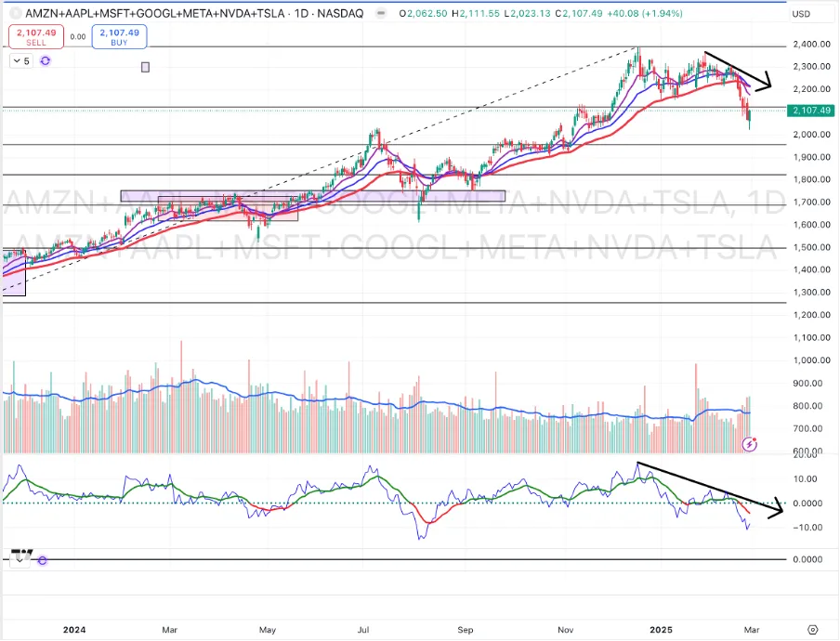Viewport: 840px width, 641px height.
Task: Click the 1,800.00 price axis label
Action: tap(811, 179)
